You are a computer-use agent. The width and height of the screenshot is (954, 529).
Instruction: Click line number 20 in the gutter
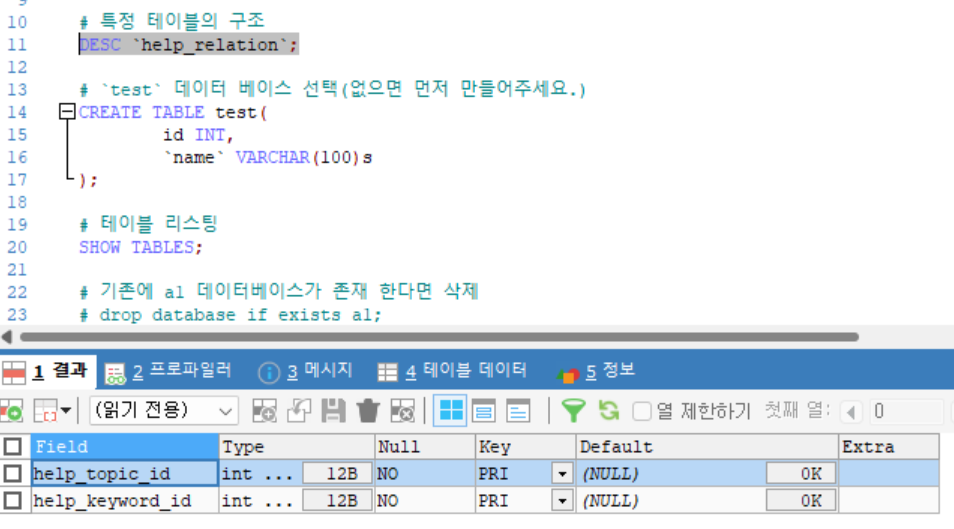click(x=17, y=247)
